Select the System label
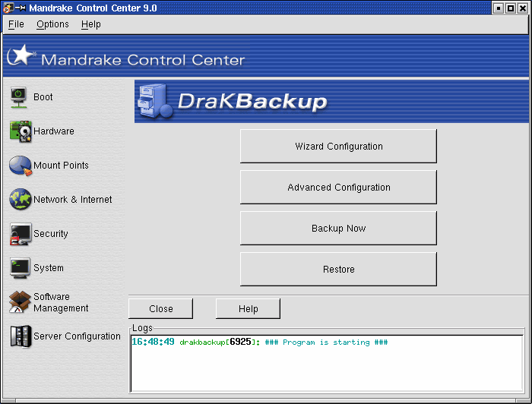Viewport: 532px width, 404px height. pos(49,268)
